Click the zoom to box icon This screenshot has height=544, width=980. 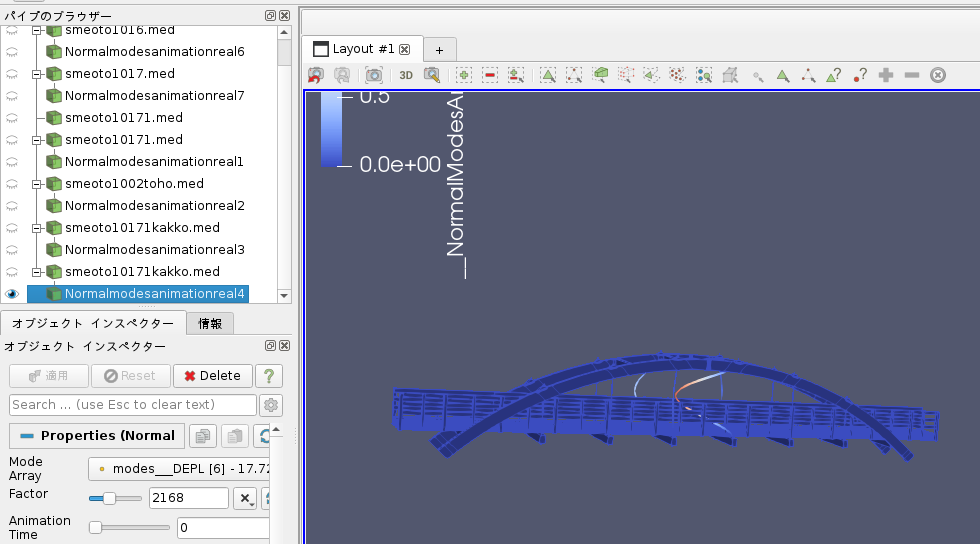tap(432, 75)
